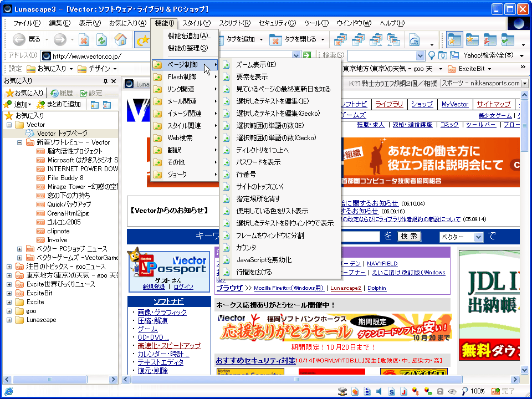Open the セキュリティ(C) menu

pyautogui.click(x=277, y=23)
